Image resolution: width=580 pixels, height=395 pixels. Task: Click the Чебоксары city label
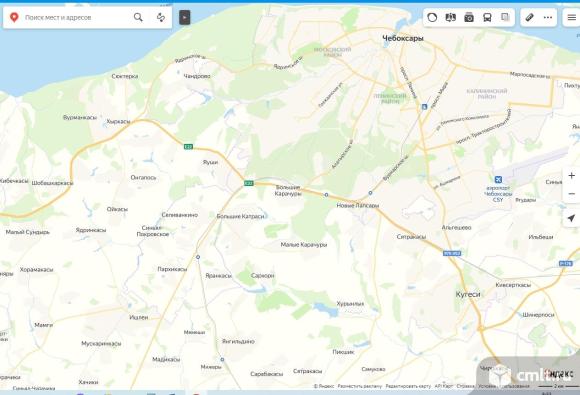[x=402, y=38]
